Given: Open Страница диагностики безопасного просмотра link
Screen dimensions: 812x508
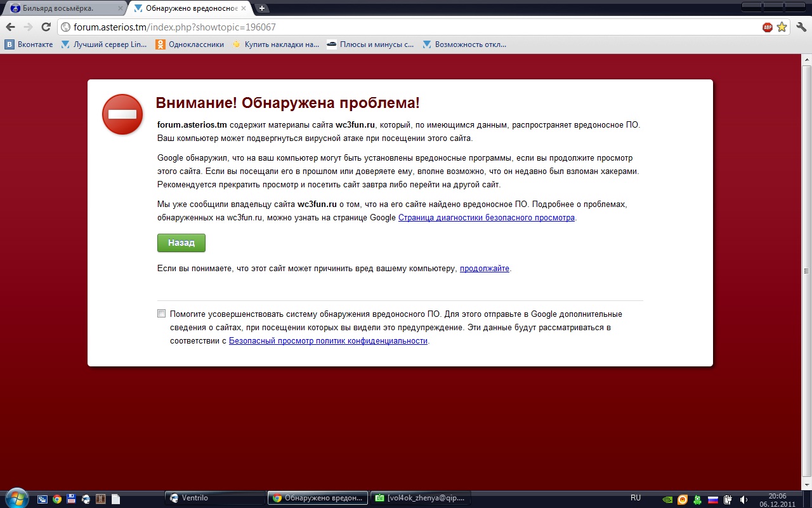Looking at the screenshot, I should click(x=487, y=218).
